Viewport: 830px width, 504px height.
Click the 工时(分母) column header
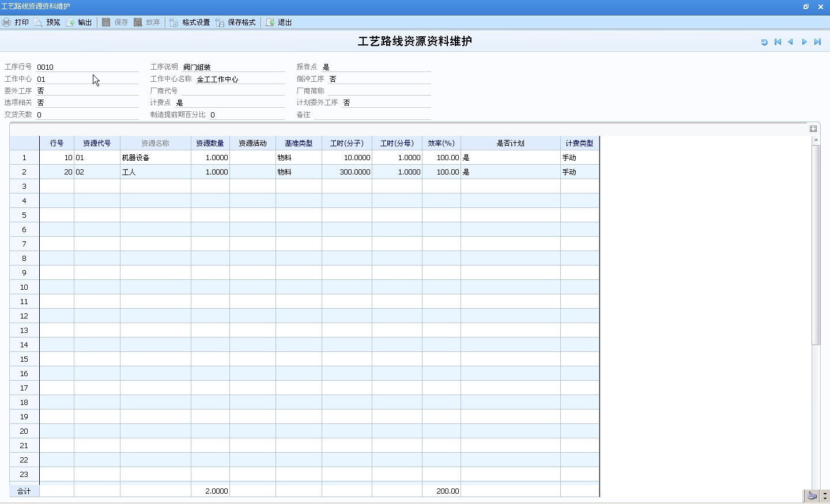tap(397, 143)
